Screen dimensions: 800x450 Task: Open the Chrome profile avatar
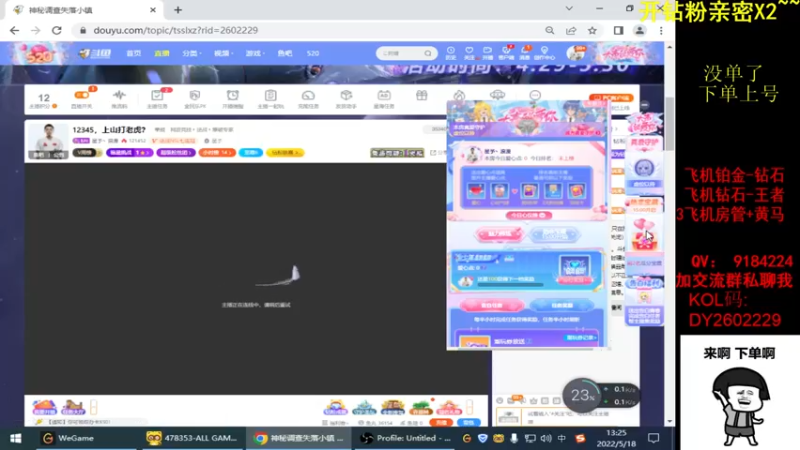(639, 31)
